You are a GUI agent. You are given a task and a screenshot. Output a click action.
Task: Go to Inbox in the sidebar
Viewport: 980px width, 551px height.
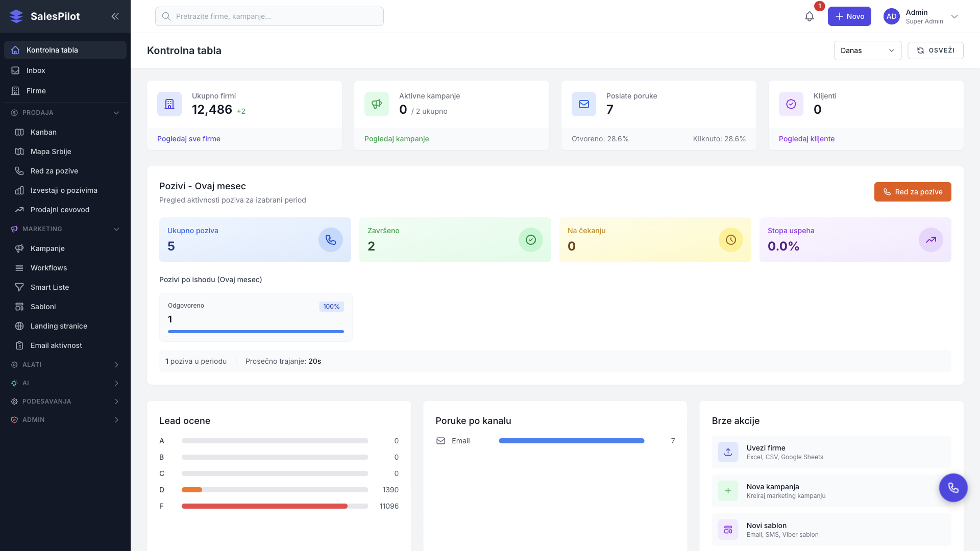coord(36,70)
